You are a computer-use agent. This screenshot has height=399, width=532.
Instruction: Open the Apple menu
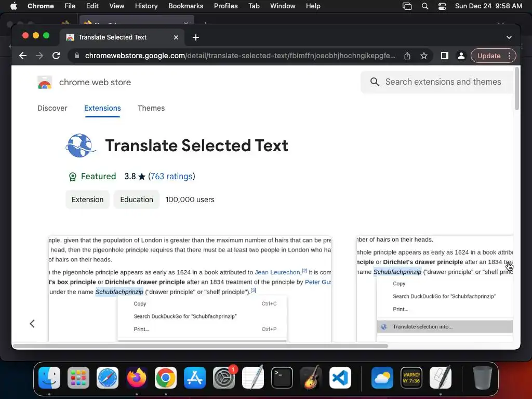(14, 6)
